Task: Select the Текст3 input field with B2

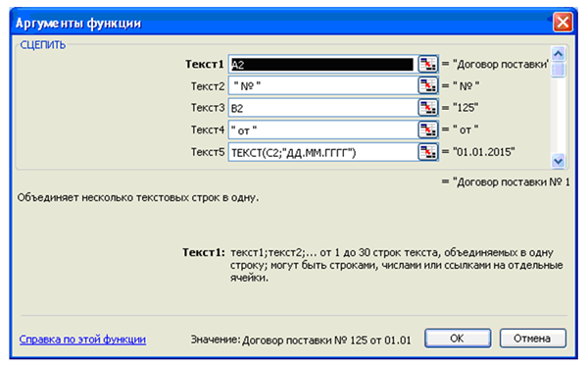Action: (322, 108)
